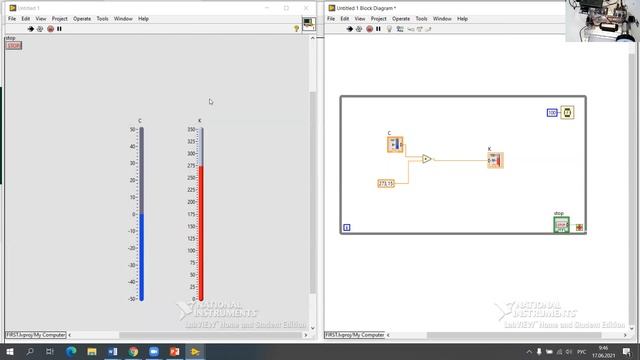Click Block Diagram horizontal scrollbar
This screenshot has width=640, height=360.
[x=514, y=335]
